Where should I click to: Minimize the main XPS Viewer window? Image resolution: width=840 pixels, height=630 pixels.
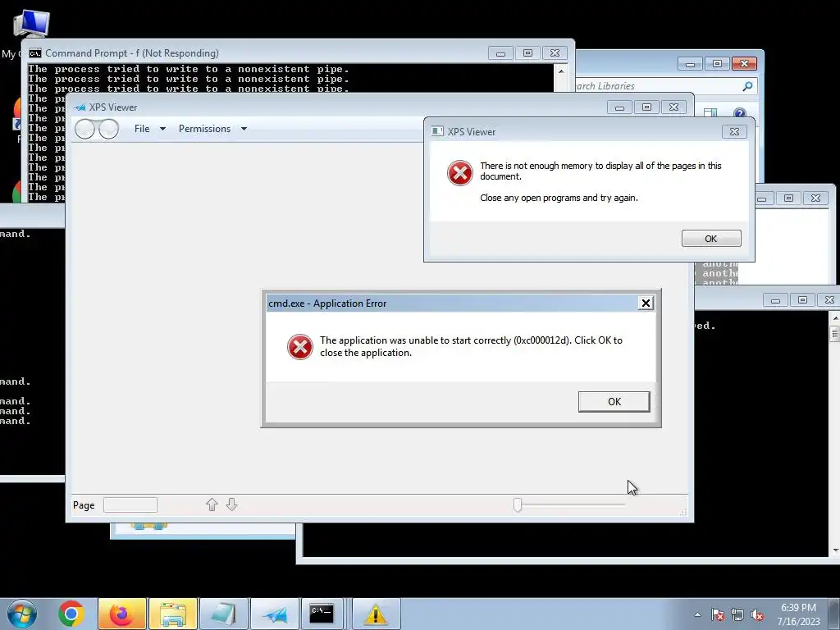[619, 107]
